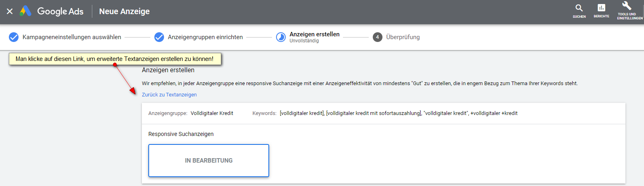Click the Google Ads title text
Screen dimensions: 644x186
[x=60, y=11]
